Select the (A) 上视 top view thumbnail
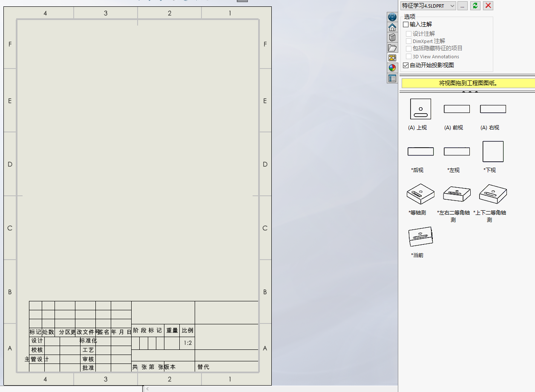The height and width of the screenshot is (392, 535). pyautogui.click(x=420, y=109)
